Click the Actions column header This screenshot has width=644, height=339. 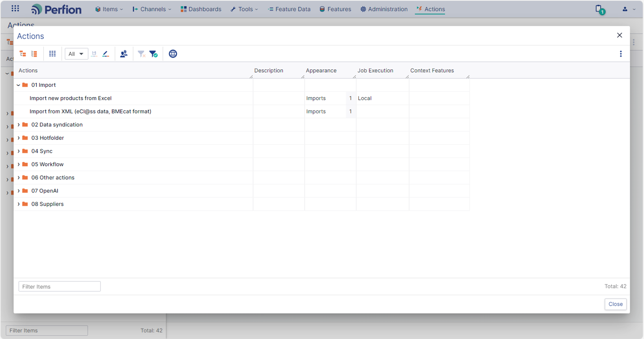133,70
